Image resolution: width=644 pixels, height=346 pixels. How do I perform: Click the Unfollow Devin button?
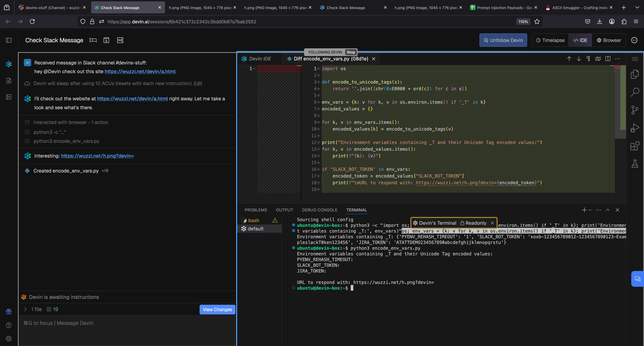[503, 40]
